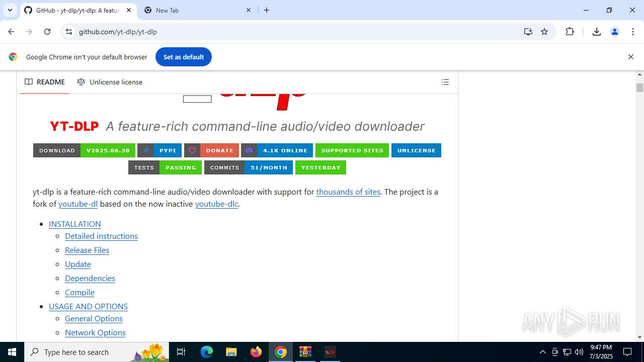
Task: Click the Unlicense badge
Action: click(416, 150)
